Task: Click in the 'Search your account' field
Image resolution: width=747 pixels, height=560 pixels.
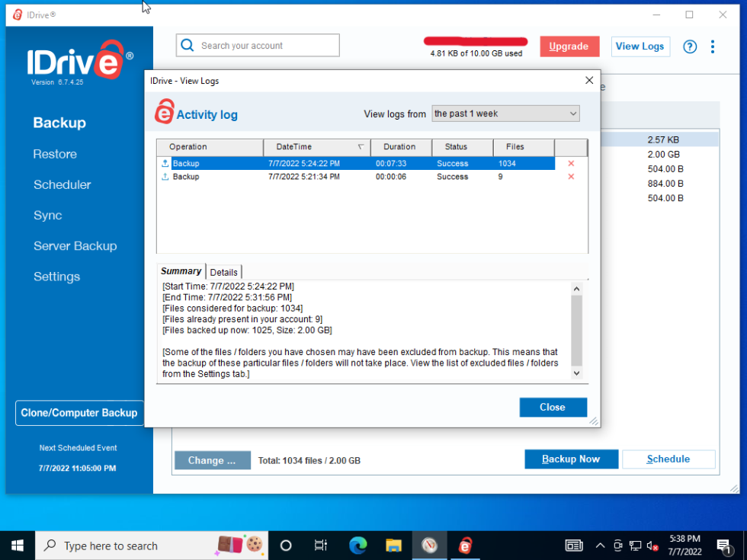Action: (x=258, y=45)
